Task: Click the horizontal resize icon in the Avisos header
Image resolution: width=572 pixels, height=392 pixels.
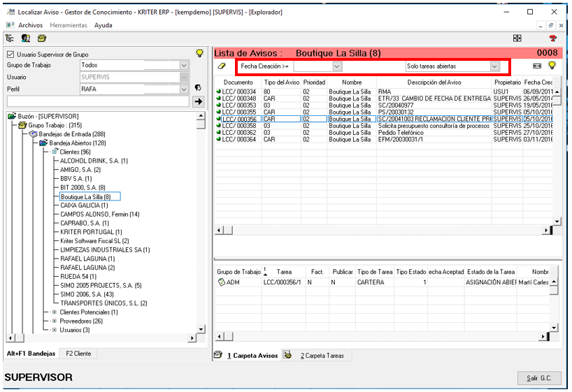Action: click(536, 66)
